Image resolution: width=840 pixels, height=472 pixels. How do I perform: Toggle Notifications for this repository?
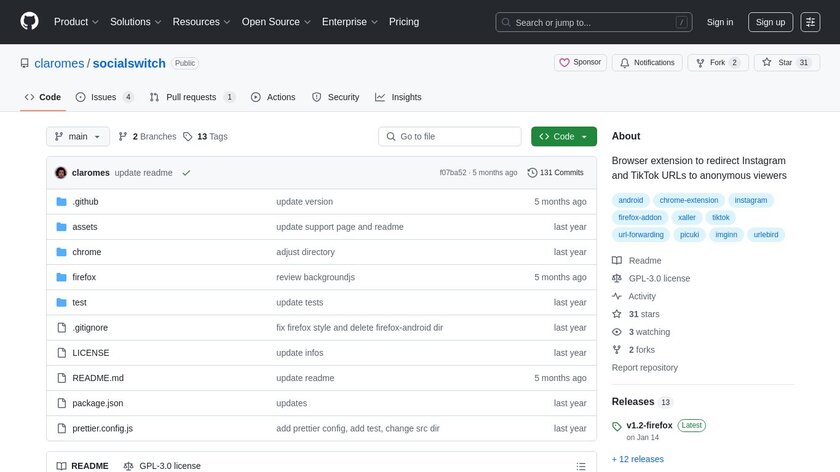[647, 62]
